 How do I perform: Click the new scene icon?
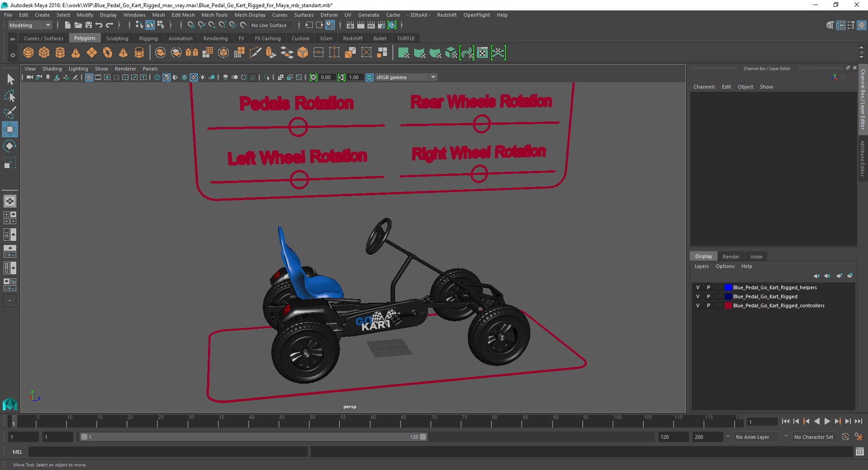(x=67, y=25)
